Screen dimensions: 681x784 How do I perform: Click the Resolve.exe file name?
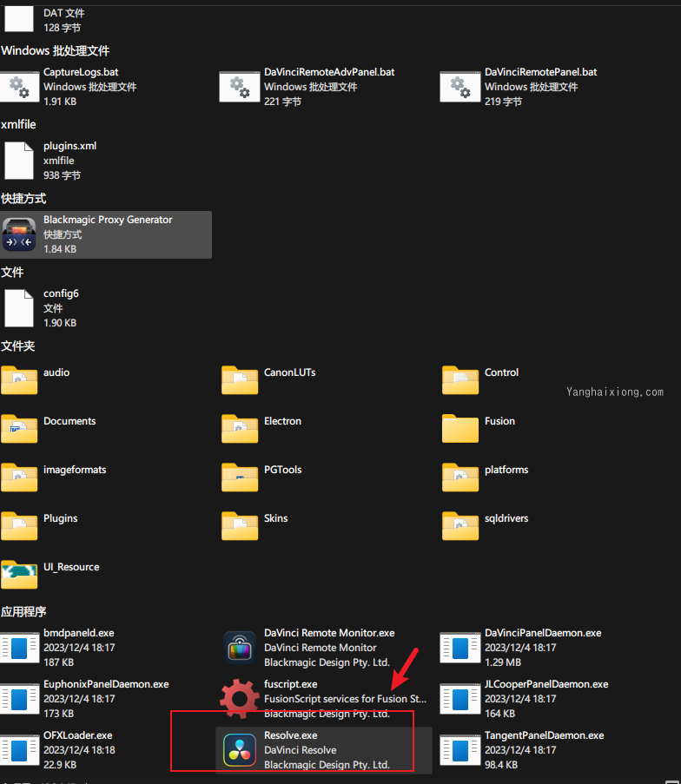pos(291,735)
